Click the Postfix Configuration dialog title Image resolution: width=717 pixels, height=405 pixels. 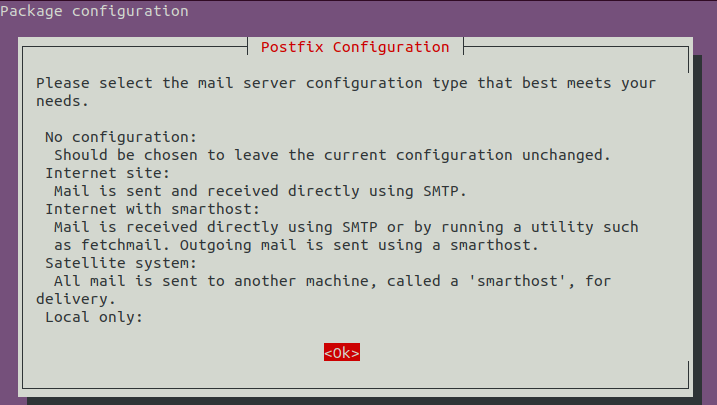pyautogui.click(x=355, y=47)
